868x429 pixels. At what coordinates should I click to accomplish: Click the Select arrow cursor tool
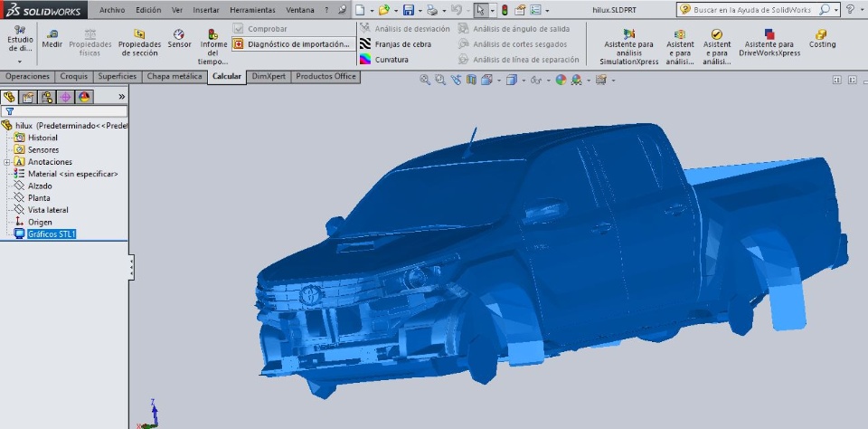pyautogui.click(x=480, y=10)
